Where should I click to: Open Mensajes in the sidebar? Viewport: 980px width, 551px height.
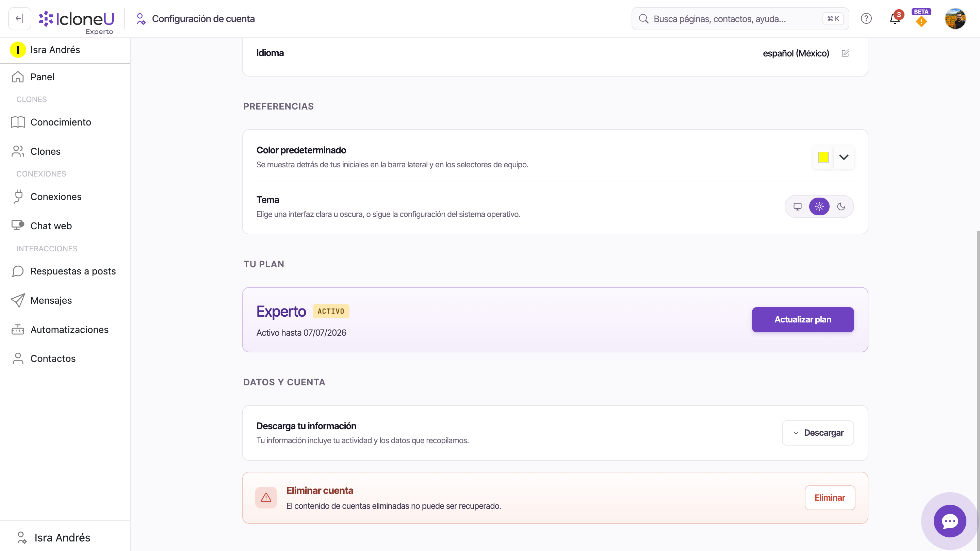pos(65,300)
